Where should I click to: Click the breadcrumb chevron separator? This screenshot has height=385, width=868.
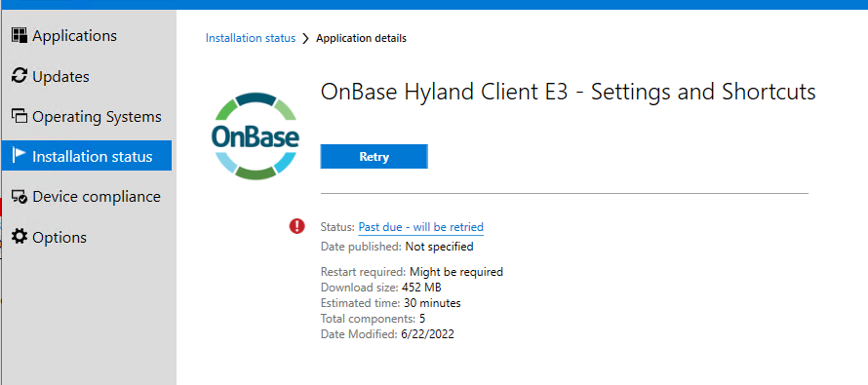306,39
